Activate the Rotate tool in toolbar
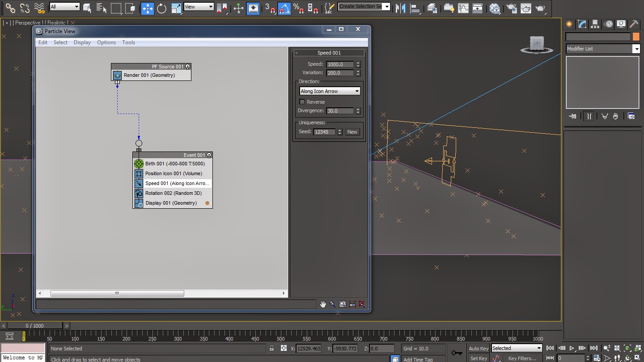This screenshot has height=362, width=644. [161, 8]
